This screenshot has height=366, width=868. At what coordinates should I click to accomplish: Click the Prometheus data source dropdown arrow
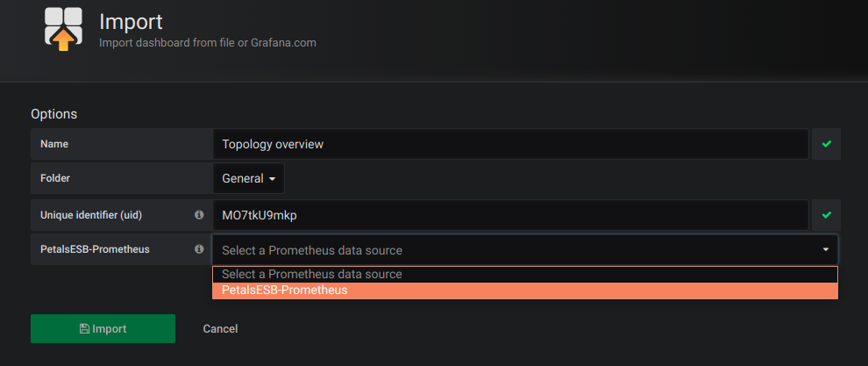(x=825, y=250)
